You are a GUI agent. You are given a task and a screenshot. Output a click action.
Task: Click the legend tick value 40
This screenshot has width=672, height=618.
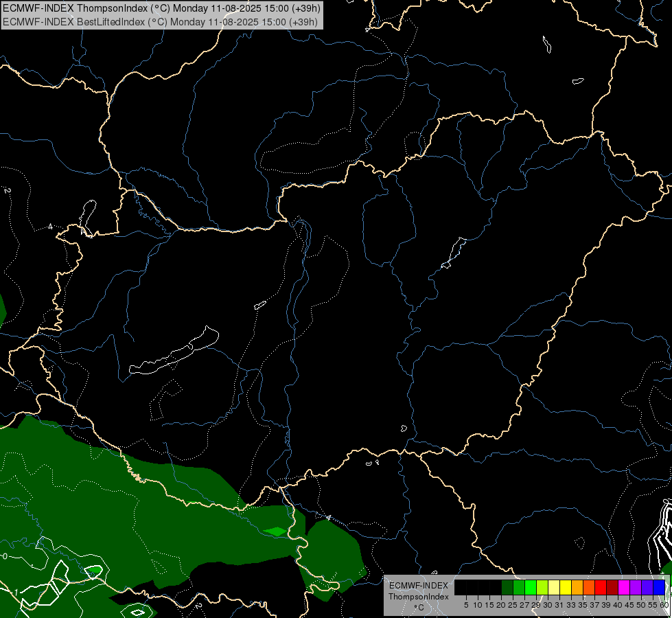[618, 605]
